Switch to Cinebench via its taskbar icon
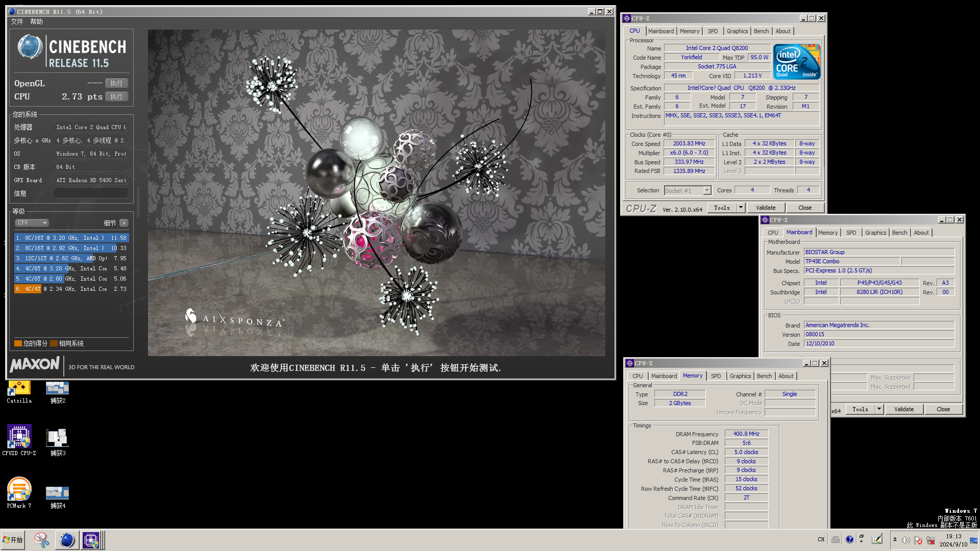The image size is (980, 551). [67, 540]
